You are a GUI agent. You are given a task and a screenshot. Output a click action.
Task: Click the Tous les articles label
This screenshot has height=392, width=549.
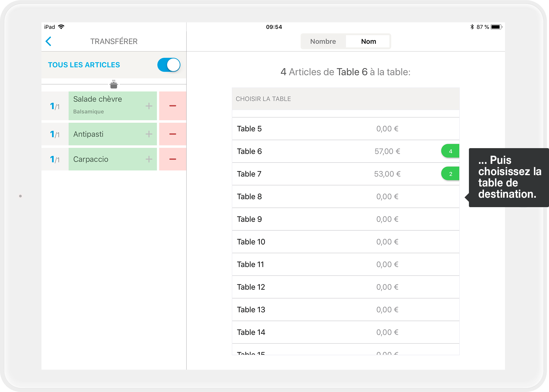tap(84, 65)
